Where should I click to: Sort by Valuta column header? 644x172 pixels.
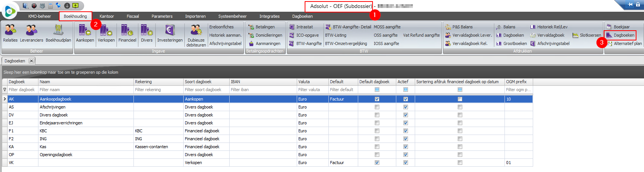[x=313, y=82]
